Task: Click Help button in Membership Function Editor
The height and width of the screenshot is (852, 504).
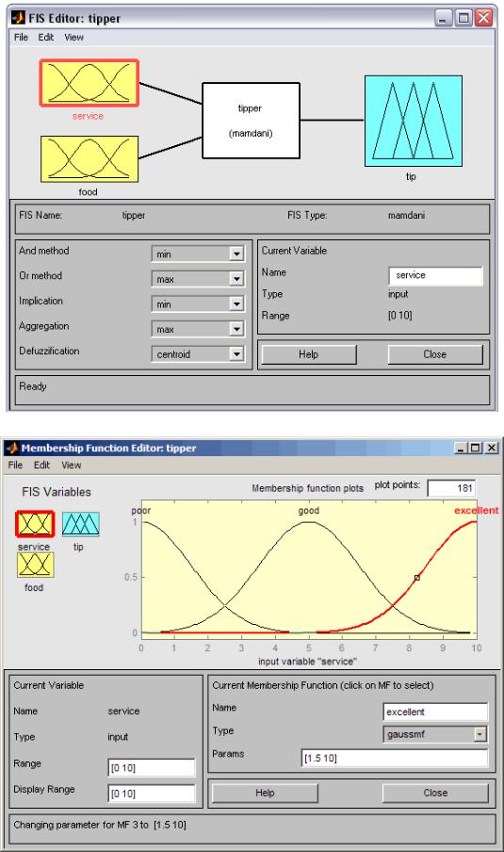Action: coord(265,793)
